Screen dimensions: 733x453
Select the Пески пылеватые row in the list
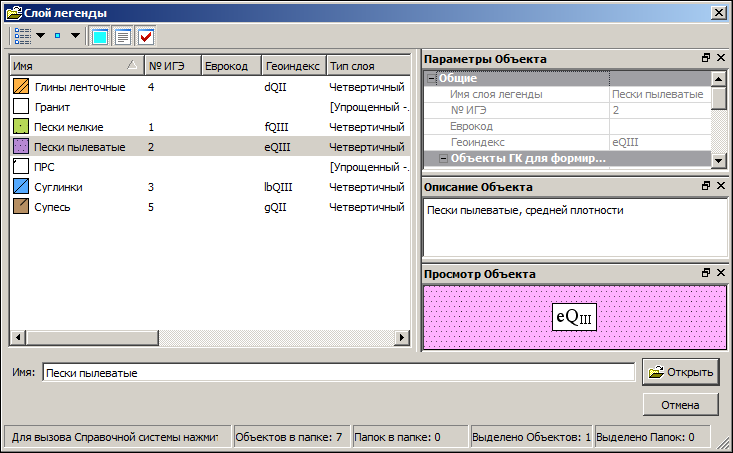[x=210, y=147]
